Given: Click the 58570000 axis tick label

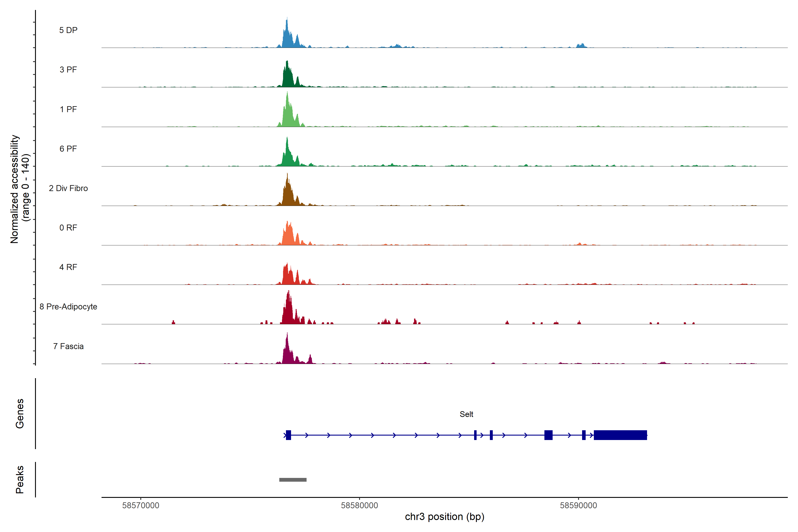Looking at the screenshot, I should (141, 505).
